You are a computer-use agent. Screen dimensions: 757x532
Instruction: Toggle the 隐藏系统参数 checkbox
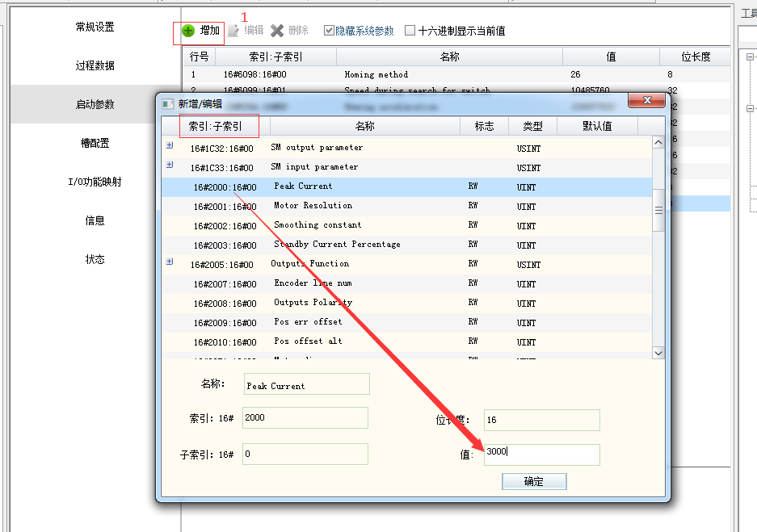coord(329,31)
